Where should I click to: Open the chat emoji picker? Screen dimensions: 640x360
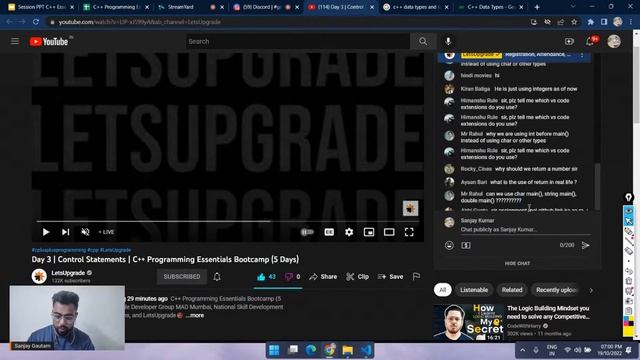coord(449,245)
